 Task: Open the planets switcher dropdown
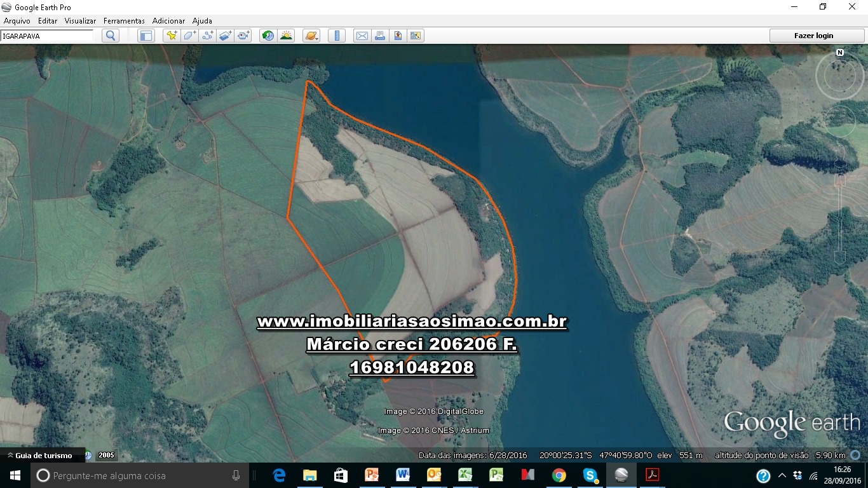311,36
